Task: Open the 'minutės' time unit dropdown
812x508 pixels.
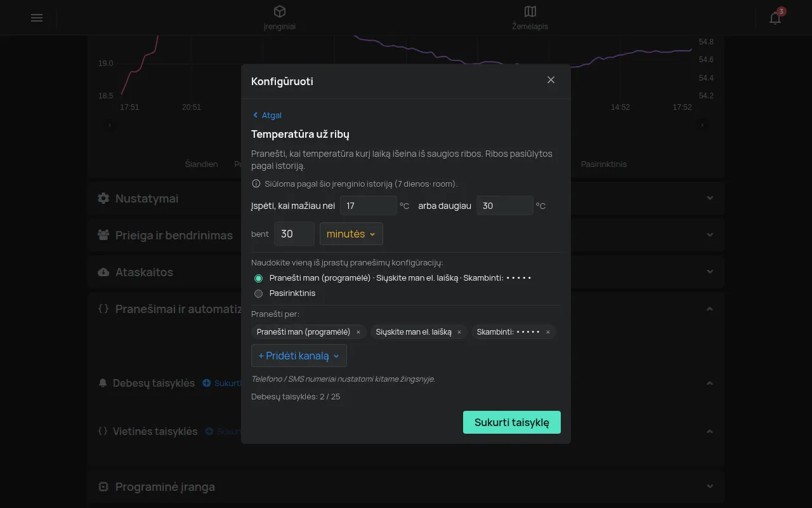Action: (x=351, y=234)
